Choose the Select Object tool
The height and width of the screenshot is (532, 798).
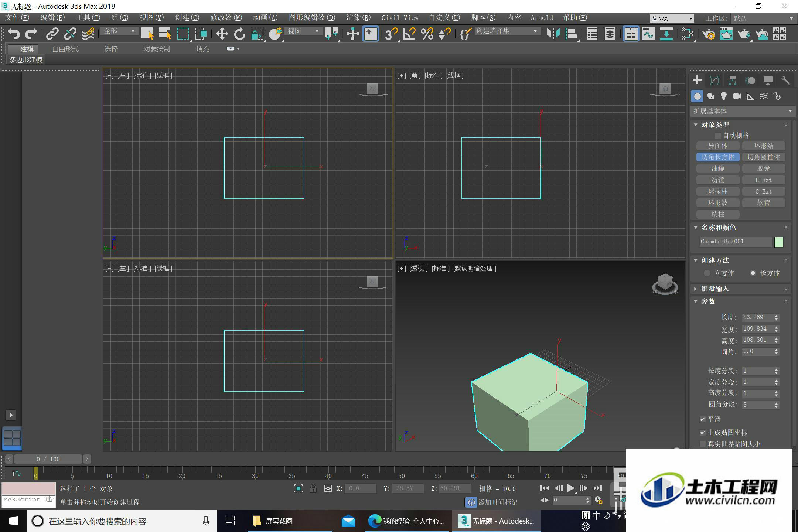[147, 34]
